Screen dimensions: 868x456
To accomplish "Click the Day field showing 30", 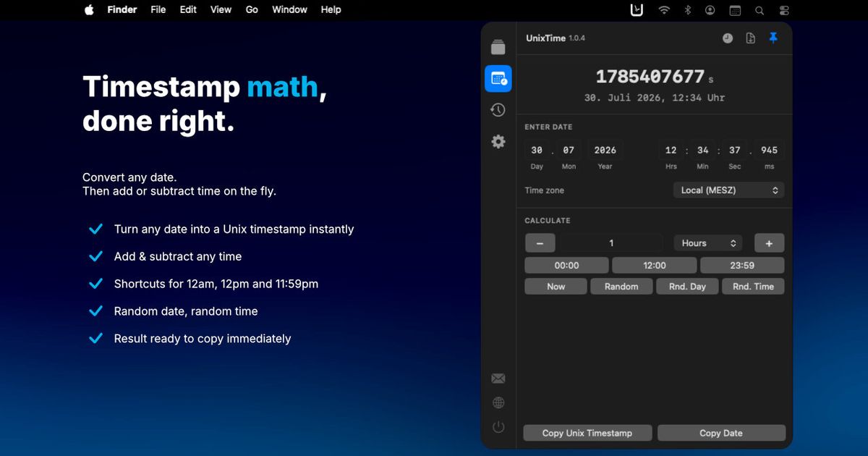I will tap(537, 150).
